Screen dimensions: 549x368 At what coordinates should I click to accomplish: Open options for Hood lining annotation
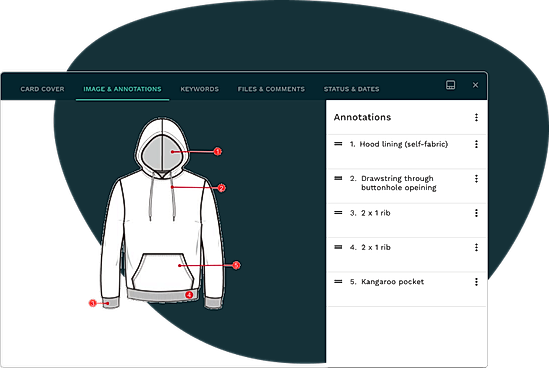[x=476, y=144]
